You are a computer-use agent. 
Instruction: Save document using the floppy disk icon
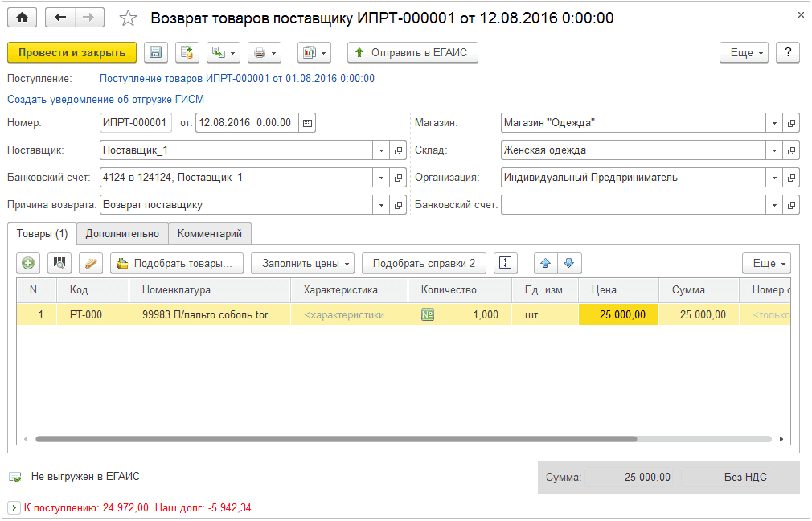[156, 52]
